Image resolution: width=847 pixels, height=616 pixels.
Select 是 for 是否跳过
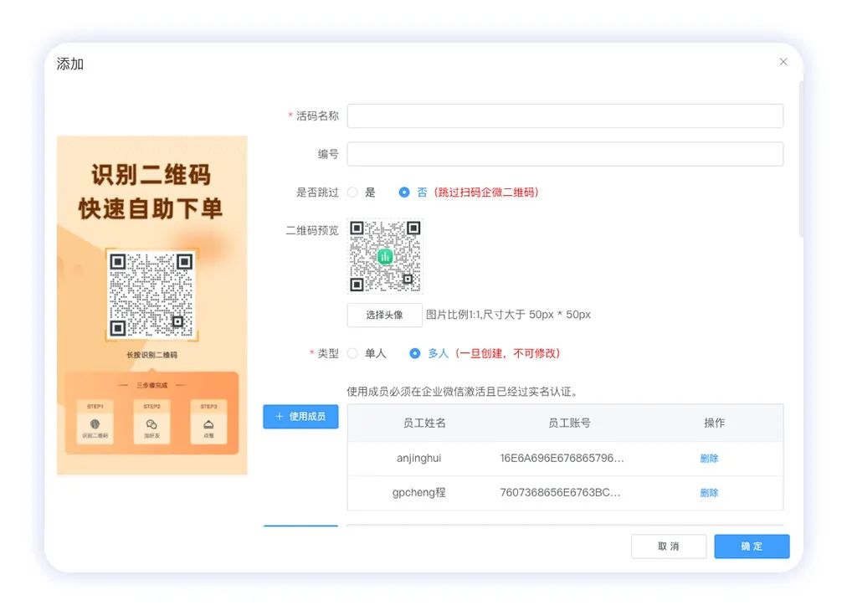[x=352, y=192]
